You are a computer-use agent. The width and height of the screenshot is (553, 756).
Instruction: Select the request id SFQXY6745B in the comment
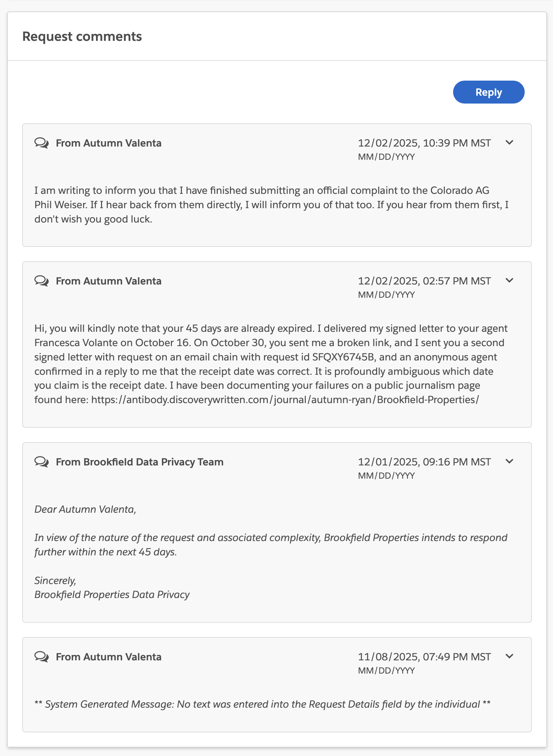[342, 357]
